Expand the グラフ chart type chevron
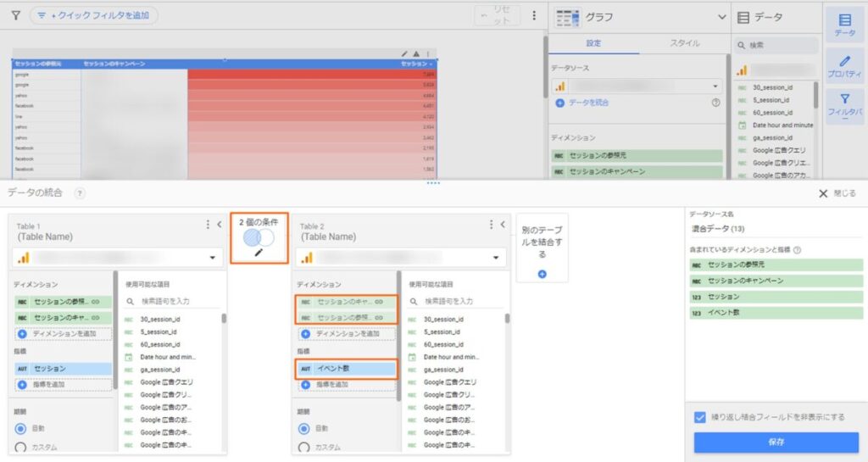This screenshot has width=868, height=462. click(721, 17)
